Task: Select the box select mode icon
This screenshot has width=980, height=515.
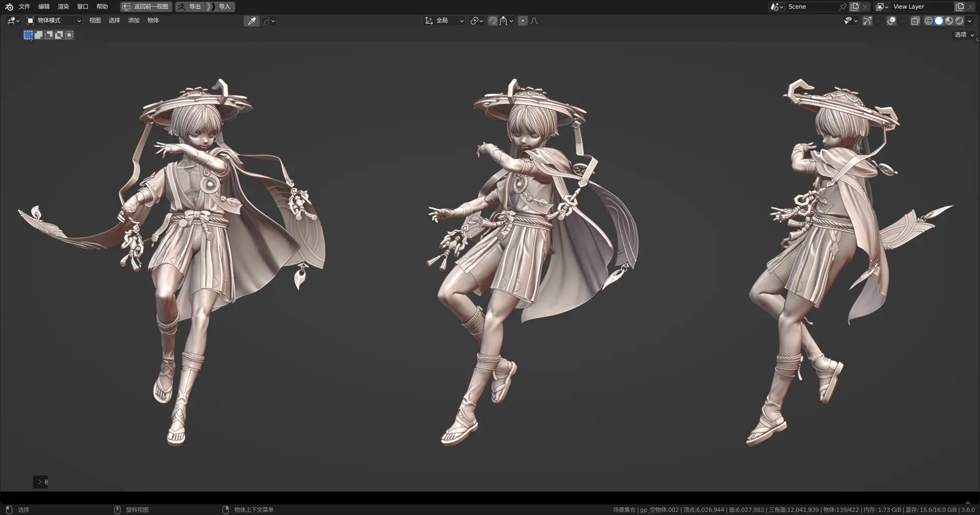Action: [x=28, y=35]
